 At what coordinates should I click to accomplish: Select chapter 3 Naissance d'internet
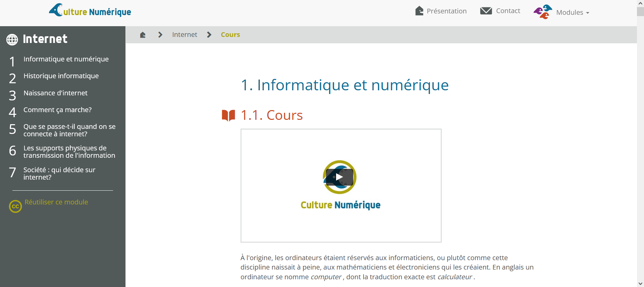55,93
